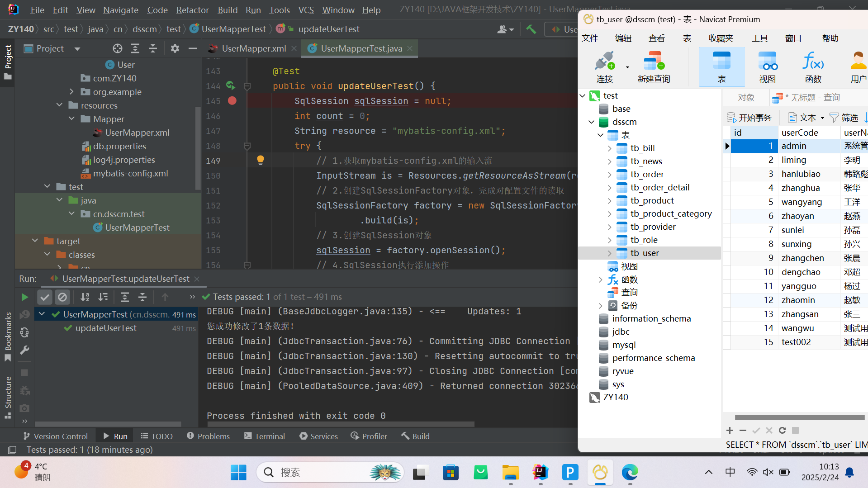Viewport: 868px width, 488px height.
Task: Collapse the dsscm database in Navicat
Action: point(591,122)
